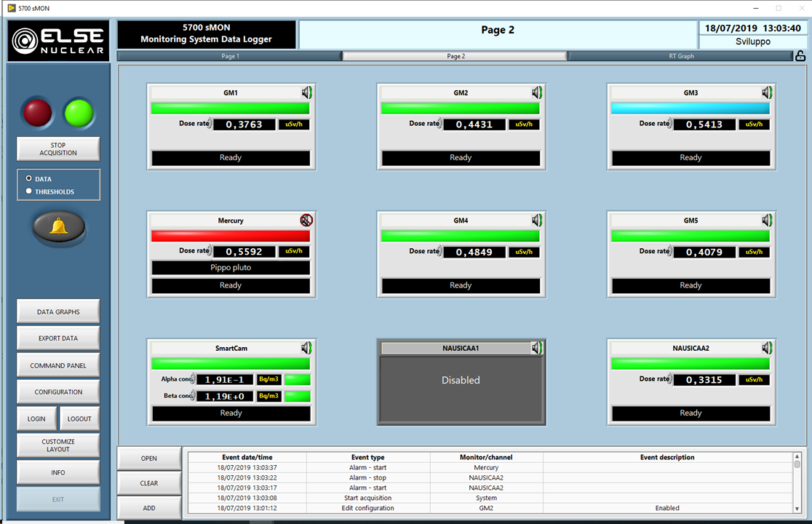
Task: Select the THRESHOLDS radio button
Action: click(29, 191)
